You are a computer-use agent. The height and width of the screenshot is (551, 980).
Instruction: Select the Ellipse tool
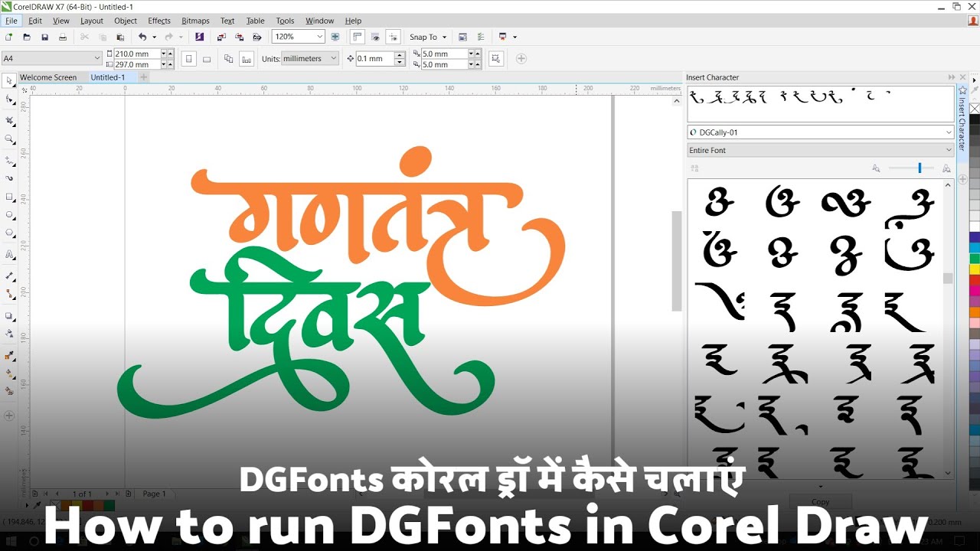pyautogui.click(x=9, y=214)
